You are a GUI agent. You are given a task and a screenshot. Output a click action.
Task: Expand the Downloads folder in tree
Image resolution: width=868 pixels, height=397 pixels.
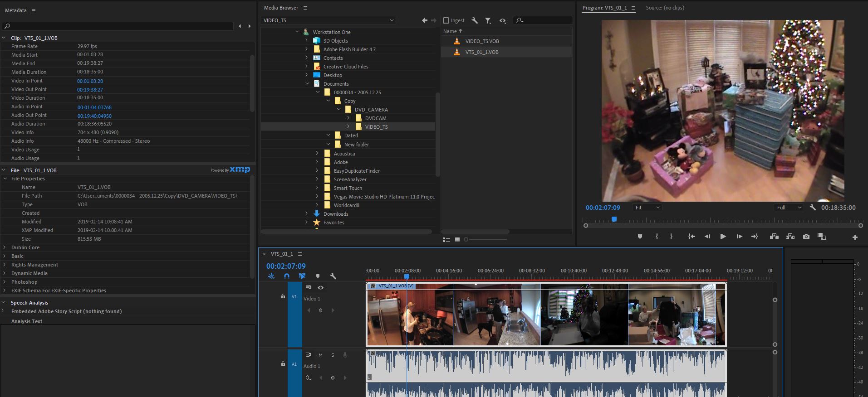307,214
